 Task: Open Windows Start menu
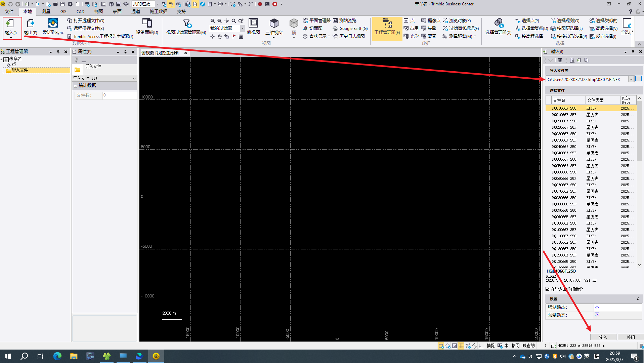coord(8,356)
